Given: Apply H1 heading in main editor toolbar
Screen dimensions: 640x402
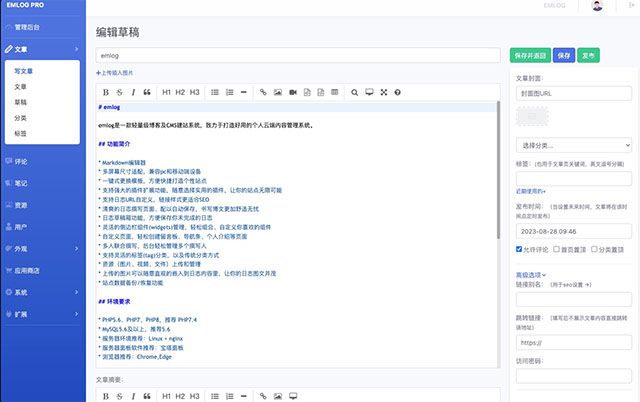Looking at the screenshot, I should point(167,93).
